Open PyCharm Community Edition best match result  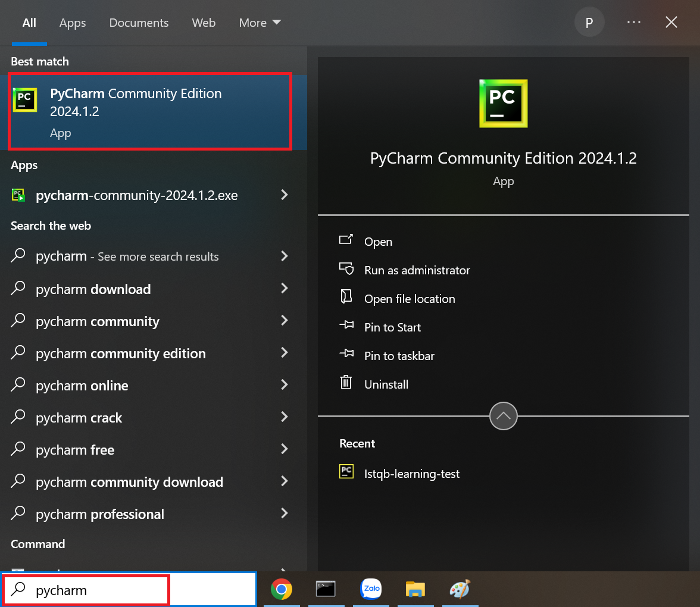[149, 111]
